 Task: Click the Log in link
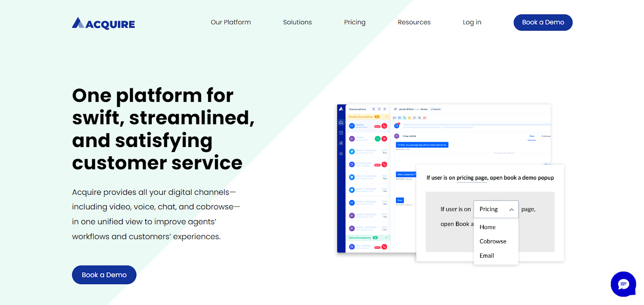point(472,22)
